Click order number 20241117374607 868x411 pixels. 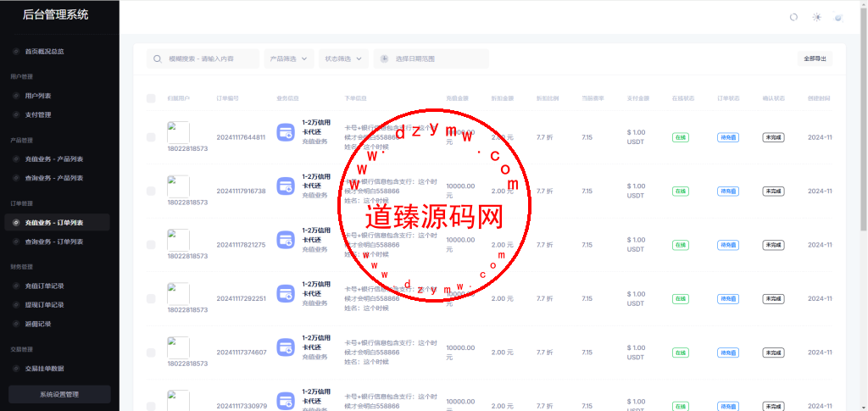[241, 353]
